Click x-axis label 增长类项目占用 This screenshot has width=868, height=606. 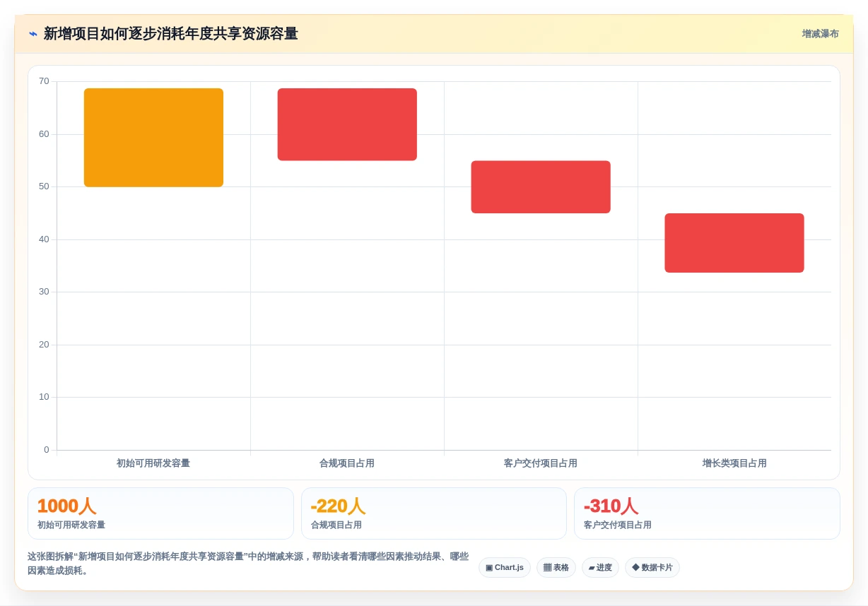tap(734, 463)
